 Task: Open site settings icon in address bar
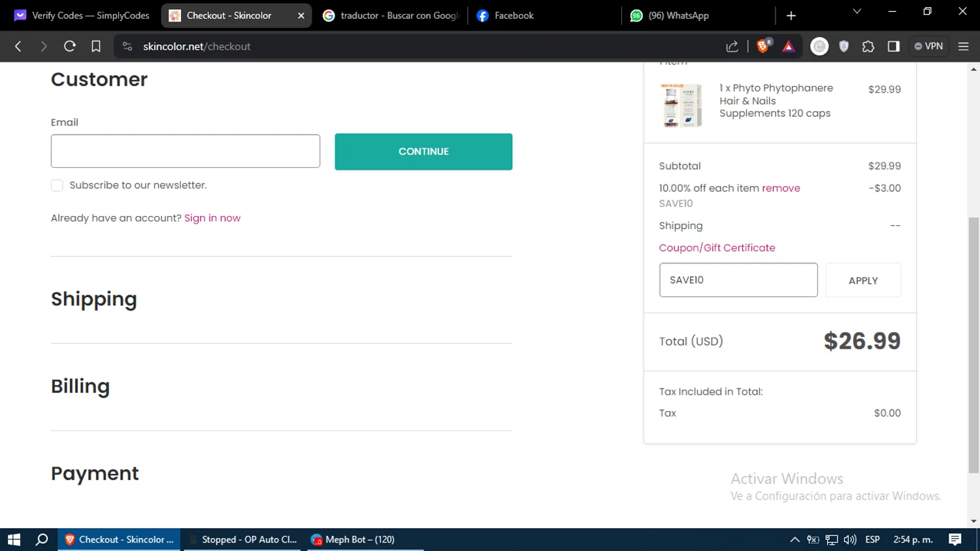[x=127, y=46]
